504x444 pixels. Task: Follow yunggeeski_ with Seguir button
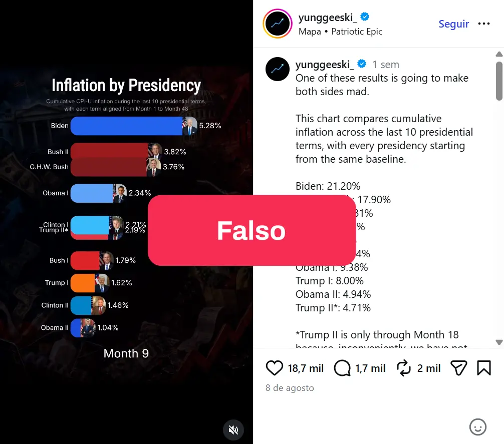tap(453, 24)
